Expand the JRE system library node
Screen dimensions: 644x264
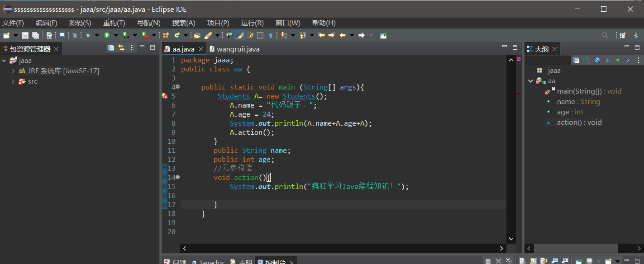(x=13, y=71)
